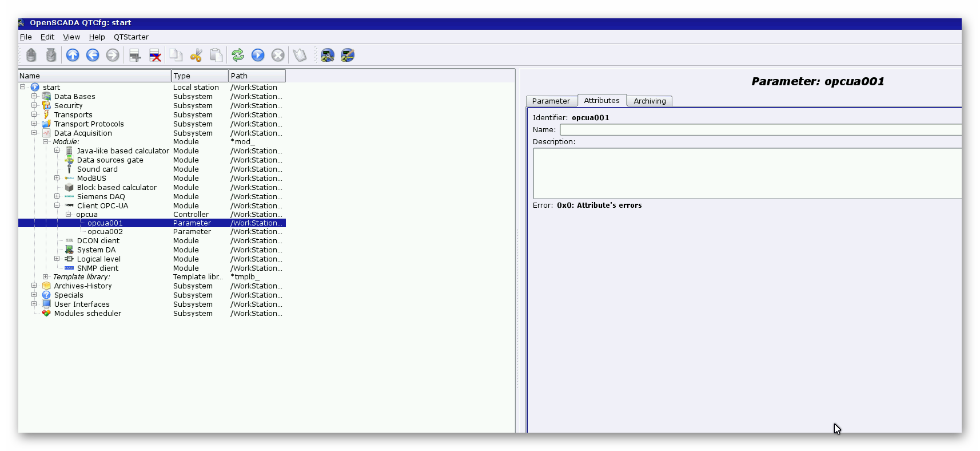Click the Path column header

point(257,76)
